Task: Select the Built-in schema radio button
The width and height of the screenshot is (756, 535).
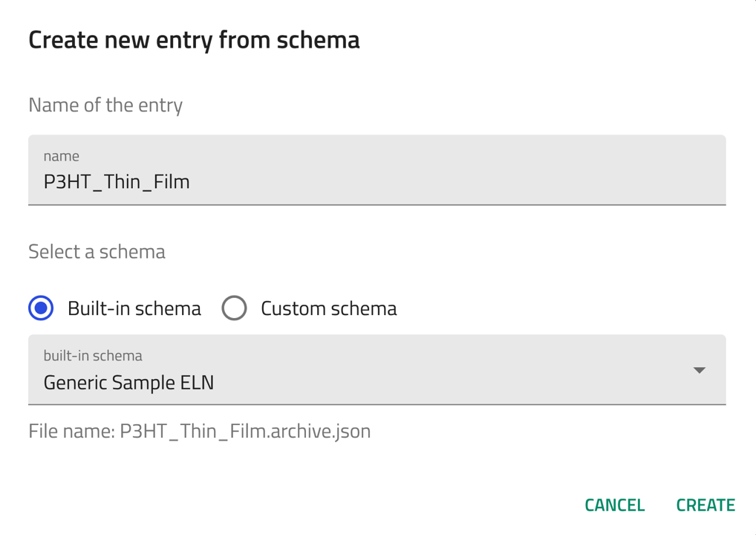Action: click(41, 308)
